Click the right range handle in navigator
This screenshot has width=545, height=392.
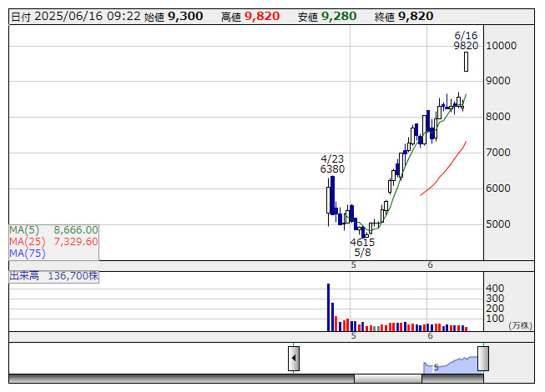[x=482, y=359]
